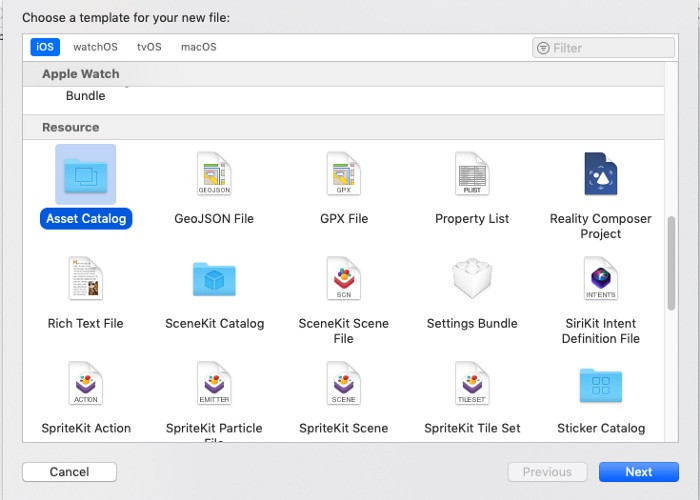Click the "SpriteKit Tile Set" label
Screen dimensions: 700x500
[x=472, y=429]
